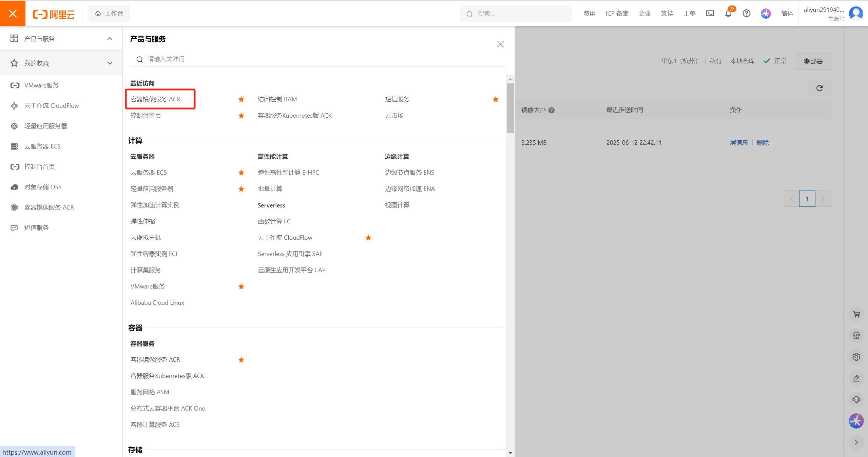Go to previous page arrow
Viewport: 868px width, 457px height.
(x=792, y=199)
